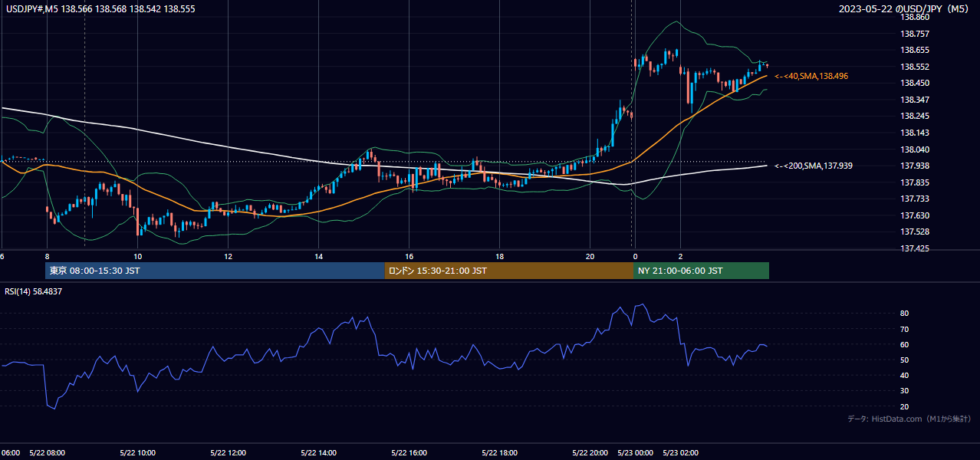Viewport: 980px width, 460px height.
Task: Click bottom time label 5/22 12:00
Action: coord(228,452)
